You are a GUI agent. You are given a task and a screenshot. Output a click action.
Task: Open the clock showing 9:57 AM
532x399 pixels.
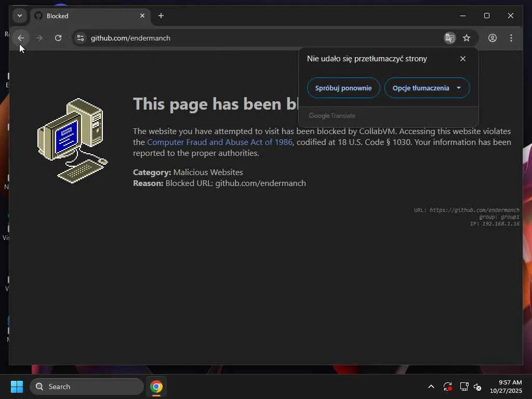pyautogui.click(x=506, y=387)
